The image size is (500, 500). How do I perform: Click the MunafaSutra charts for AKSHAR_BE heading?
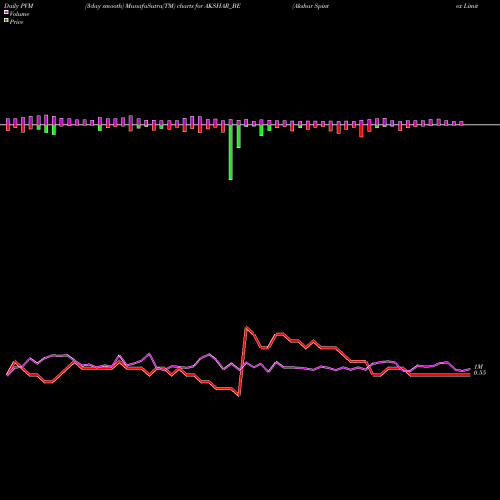click(x=163, y=6)
